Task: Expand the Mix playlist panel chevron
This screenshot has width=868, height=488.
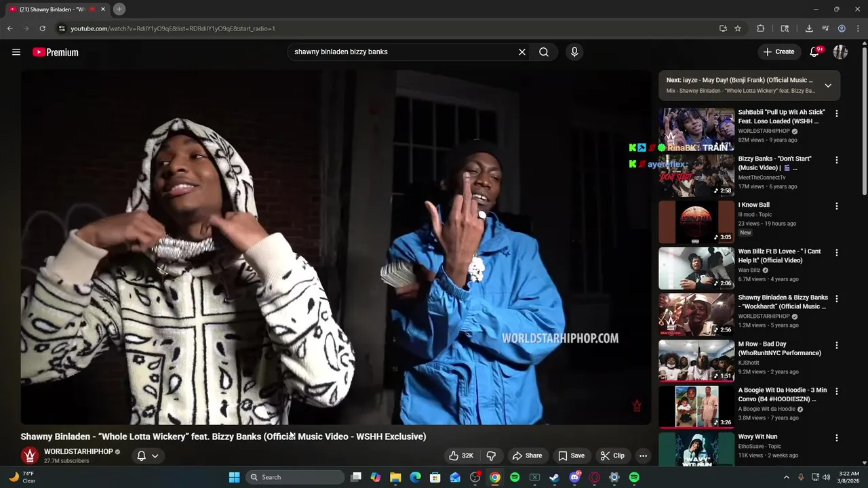Action: point(828,85)
